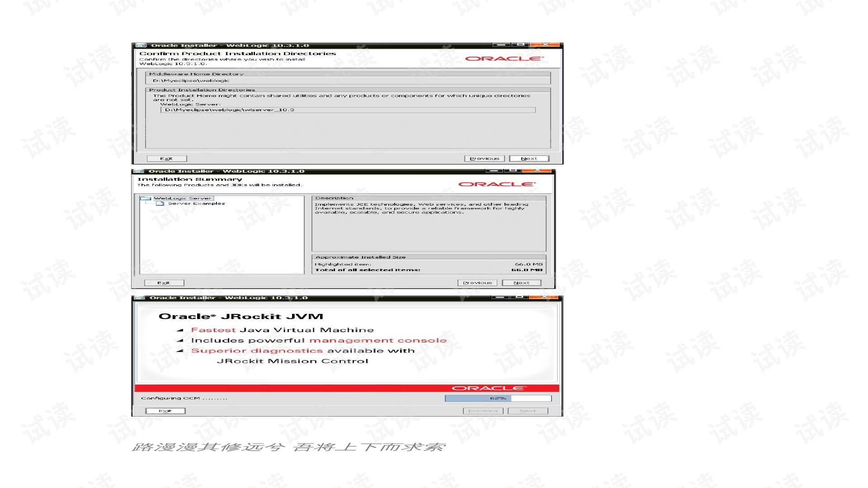Viewport: 868px width, 488px height.
Task: Click the Oracle logo in the Confirm Directories window
Action: (x=504, y=59)
